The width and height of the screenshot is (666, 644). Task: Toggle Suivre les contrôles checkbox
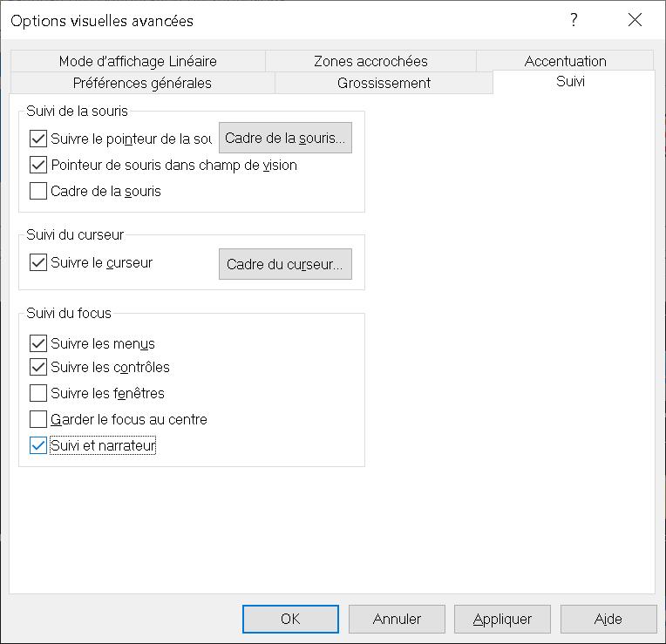38,367
